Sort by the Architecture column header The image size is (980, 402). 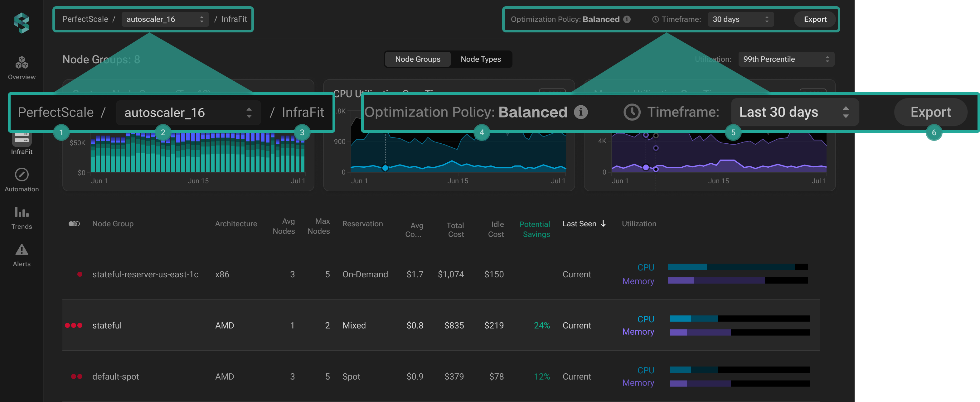[236, 224]
